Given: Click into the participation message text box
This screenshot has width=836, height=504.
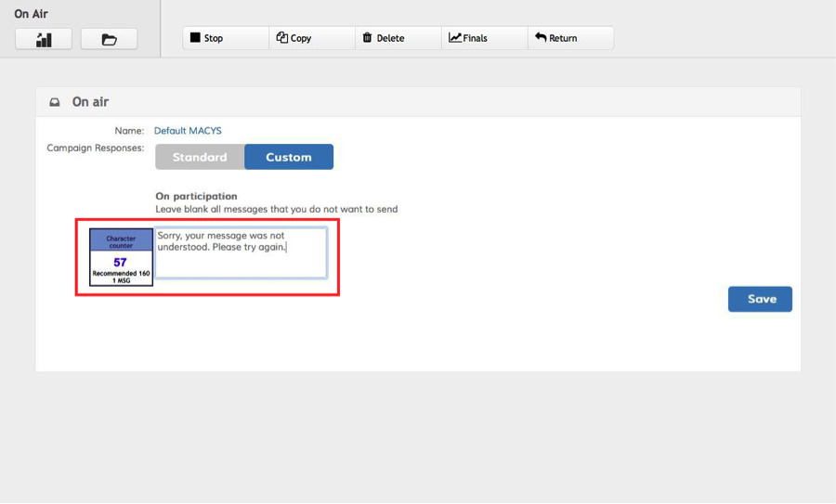Looking at the screenshot, I should point(241,253).
